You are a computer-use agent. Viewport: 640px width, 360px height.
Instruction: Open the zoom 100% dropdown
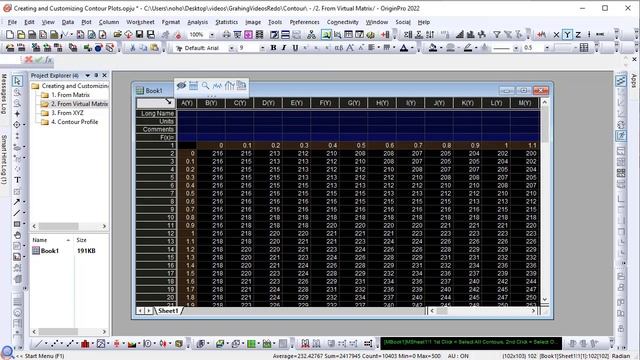212,35
